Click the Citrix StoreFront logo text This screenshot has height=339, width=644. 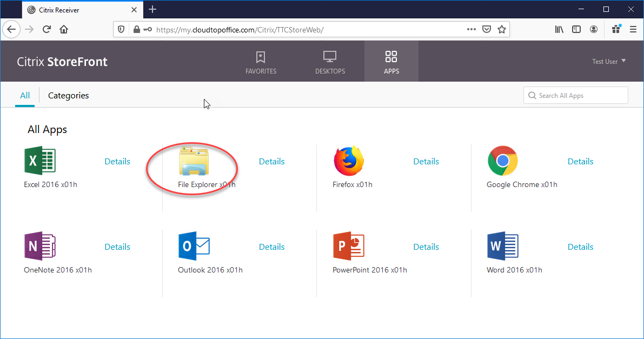tap(62, 62)
